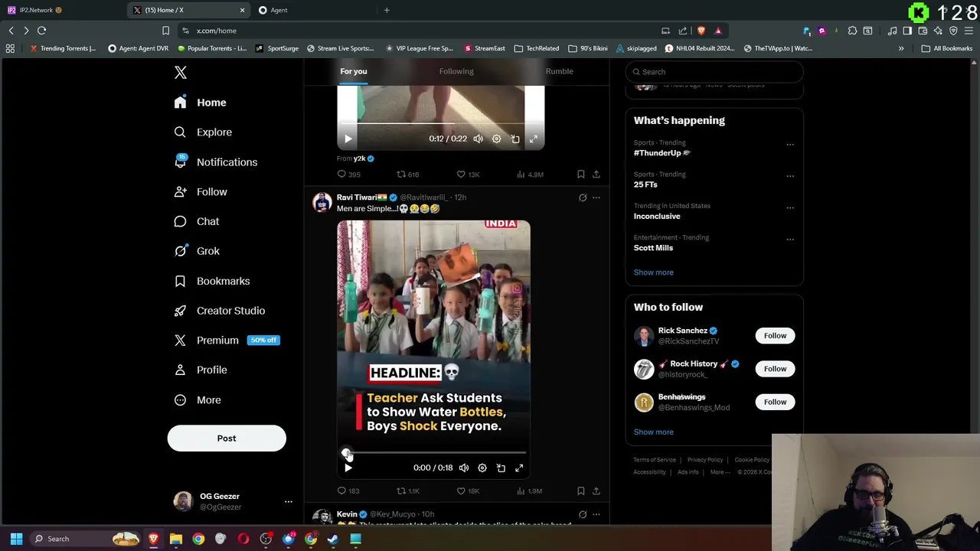The image size is (980, 551).
Task: Bookmark the y2k video post
Action: [x=580, y=174]
